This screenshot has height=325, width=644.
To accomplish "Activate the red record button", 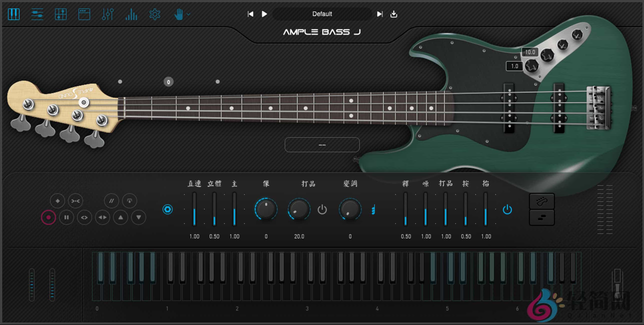I will 48,217.
